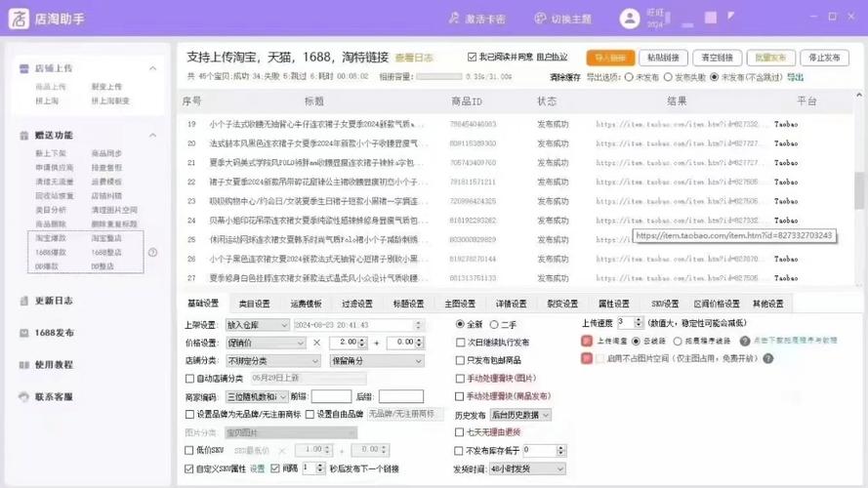868x488 pixels.
Task: Select the 二手 radio button
Action: (494, 325)
